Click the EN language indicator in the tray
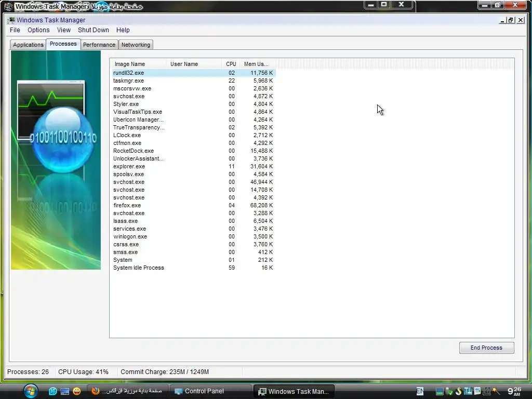The height and width of the screenshot is (399, 532). point(420,391)
